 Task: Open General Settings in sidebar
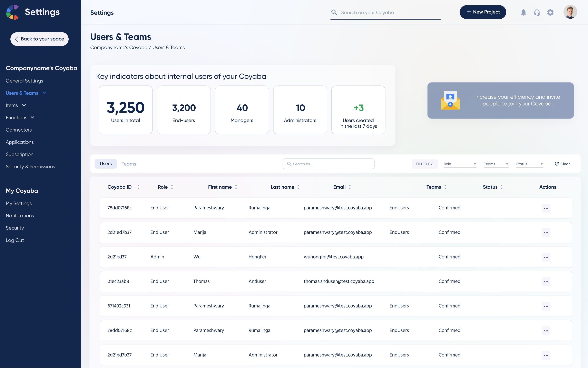tap(24, 81)
